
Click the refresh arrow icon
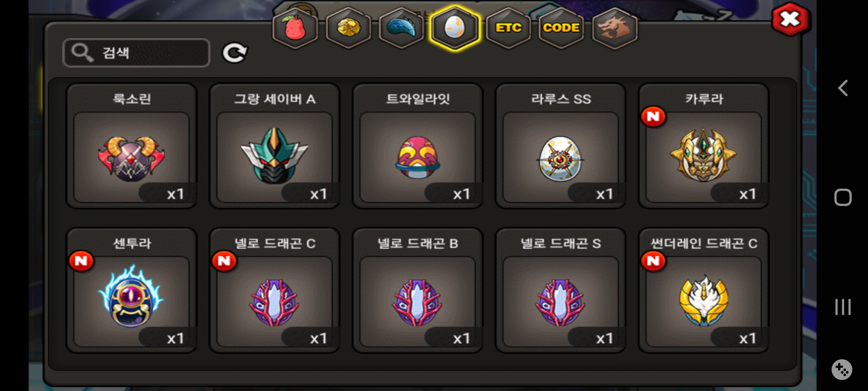click(235, 53)
